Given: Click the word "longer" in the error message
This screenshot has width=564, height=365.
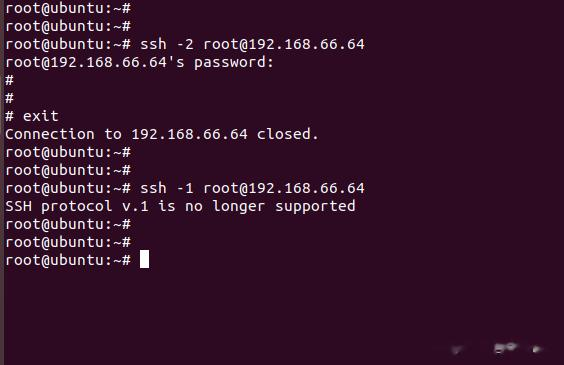Looking at the screenshot, I should coord(239,207).
